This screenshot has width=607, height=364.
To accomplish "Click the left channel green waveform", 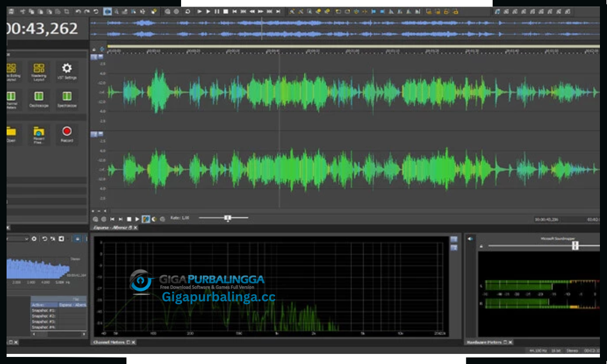I will 354,92.
